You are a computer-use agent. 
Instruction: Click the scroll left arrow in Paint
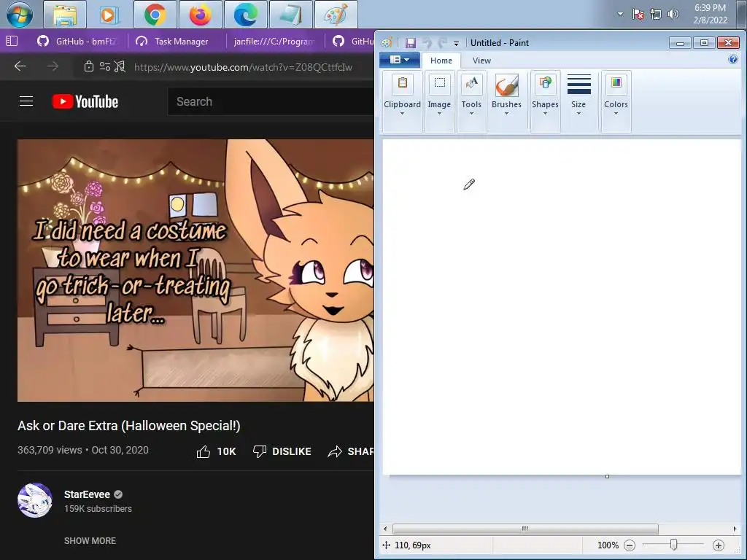tap(385, 529)
